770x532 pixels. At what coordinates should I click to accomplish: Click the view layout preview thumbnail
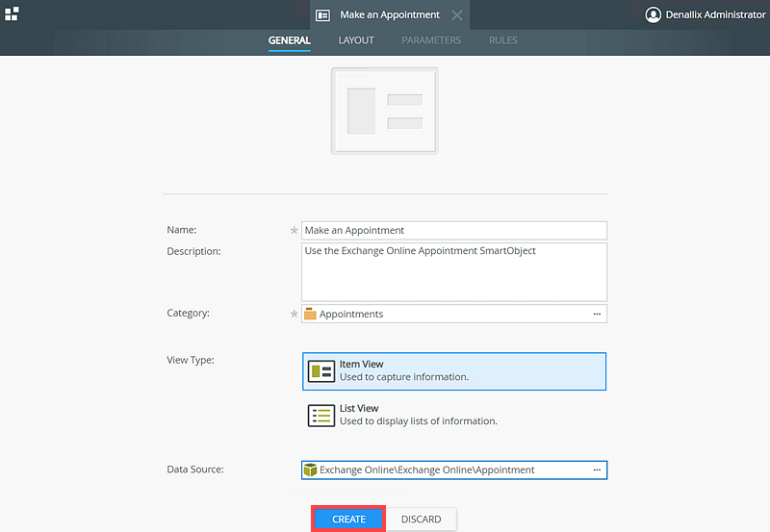click(384, 111)
